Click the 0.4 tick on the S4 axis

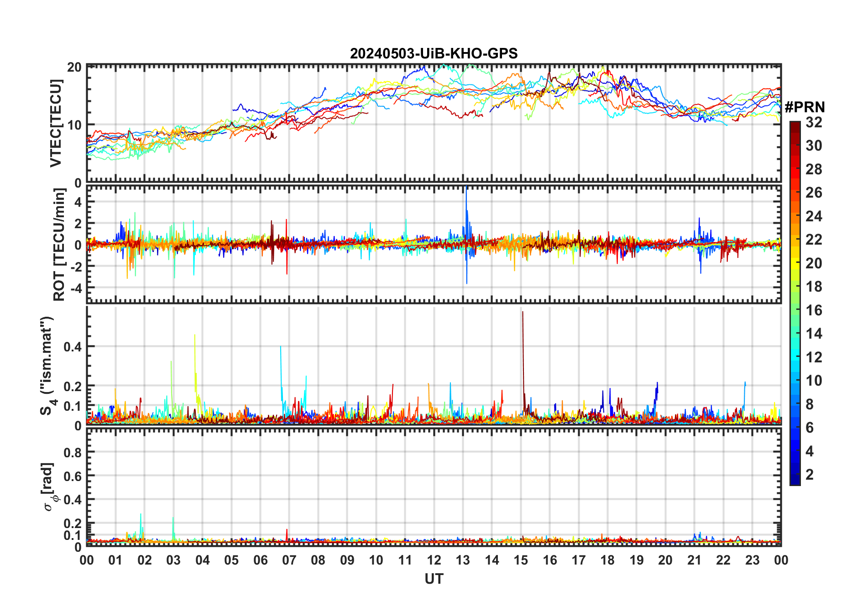(x=73, y=346)
